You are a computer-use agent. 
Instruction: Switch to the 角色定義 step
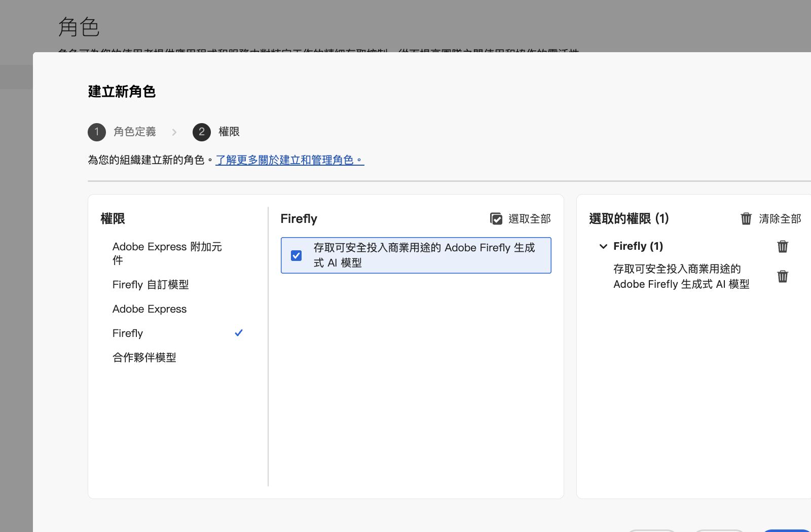coord(134,132)
